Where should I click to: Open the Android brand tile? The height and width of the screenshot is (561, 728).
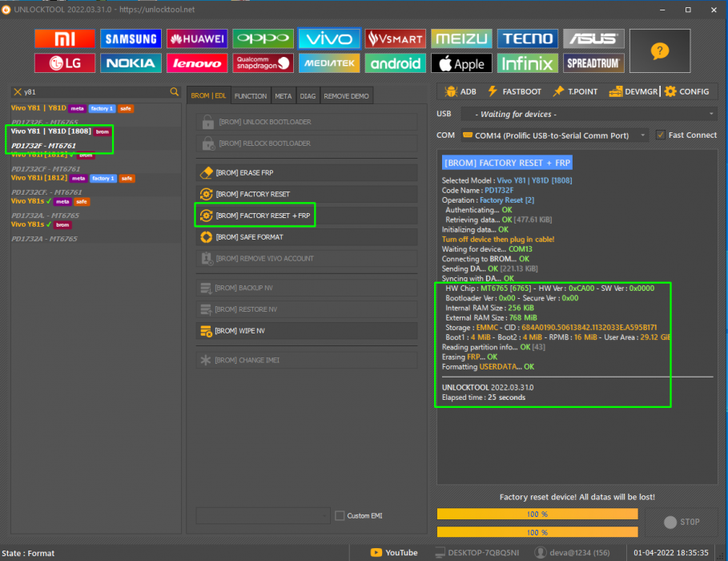click(x=395, y=63)
